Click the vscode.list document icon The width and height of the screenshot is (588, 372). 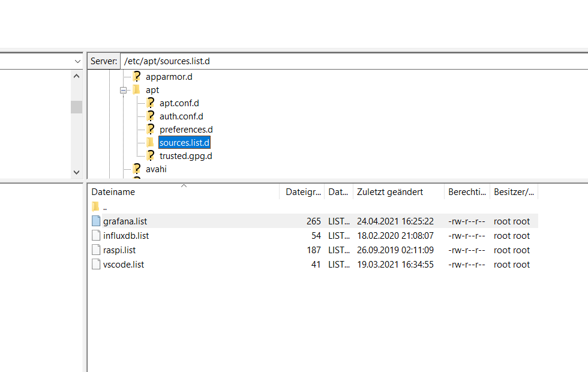(x=95, y=264)
